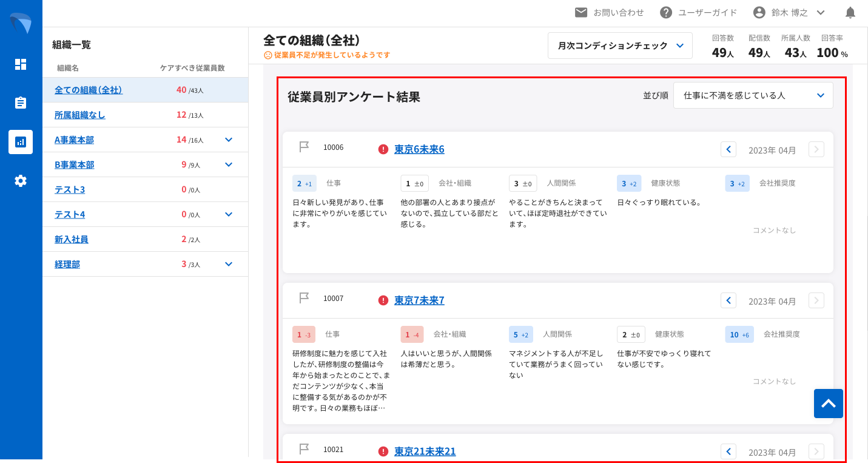
Task: Open the 新入社員 organization link
Action: (72, 240)
